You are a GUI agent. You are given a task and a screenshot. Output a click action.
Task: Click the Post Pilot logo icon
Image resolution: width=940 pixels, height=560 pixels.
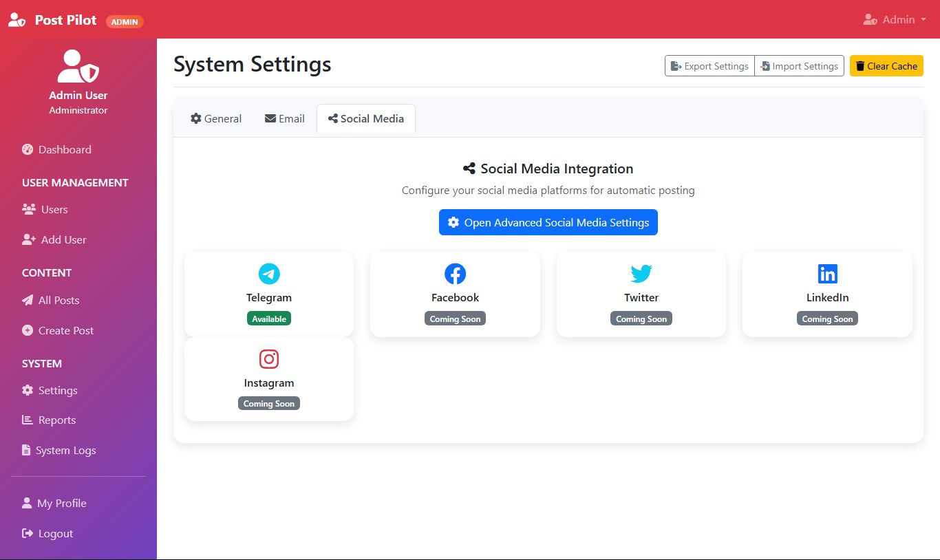pos(17,20)
